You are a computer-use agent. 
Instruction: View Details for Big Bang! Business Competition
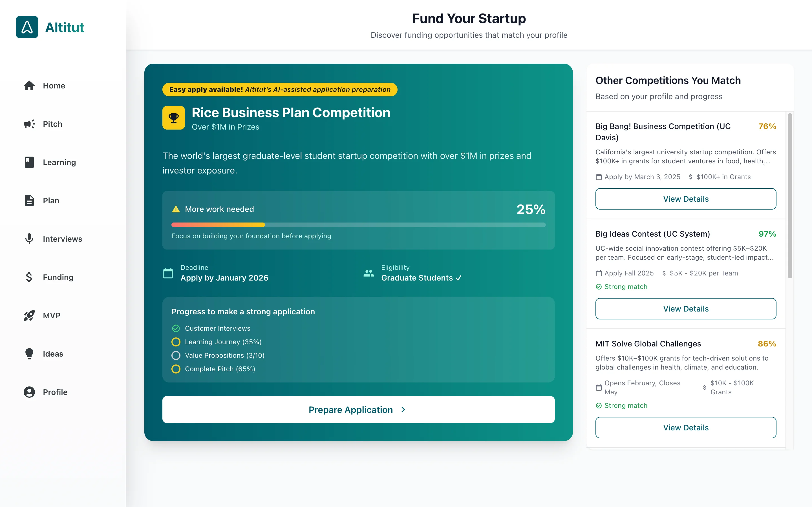(685, 199)
